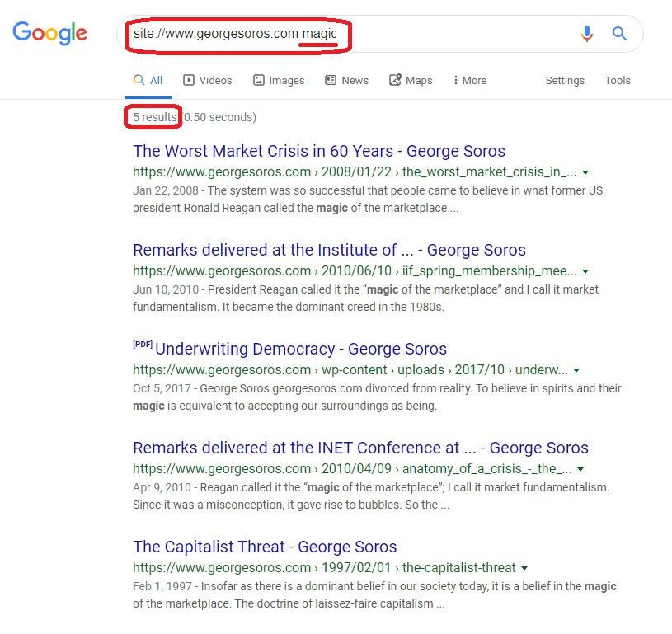Viewport: 672px width, 634px height.
Task: Switch to the News tab
Action: pos(346,80)
